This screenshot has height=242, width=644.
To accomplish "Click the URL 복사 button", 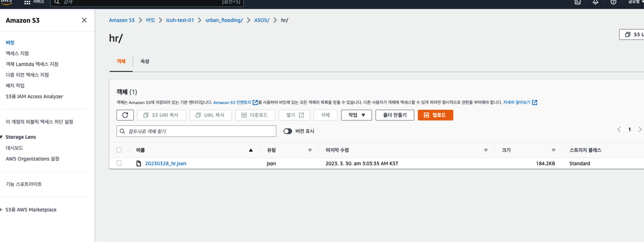I will (210, 115).
